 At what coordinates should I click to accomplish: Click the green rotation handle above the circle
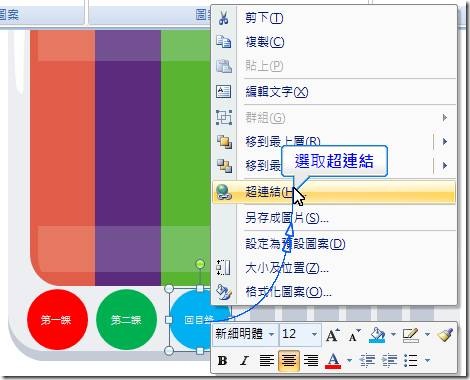(x=200, y=264)
